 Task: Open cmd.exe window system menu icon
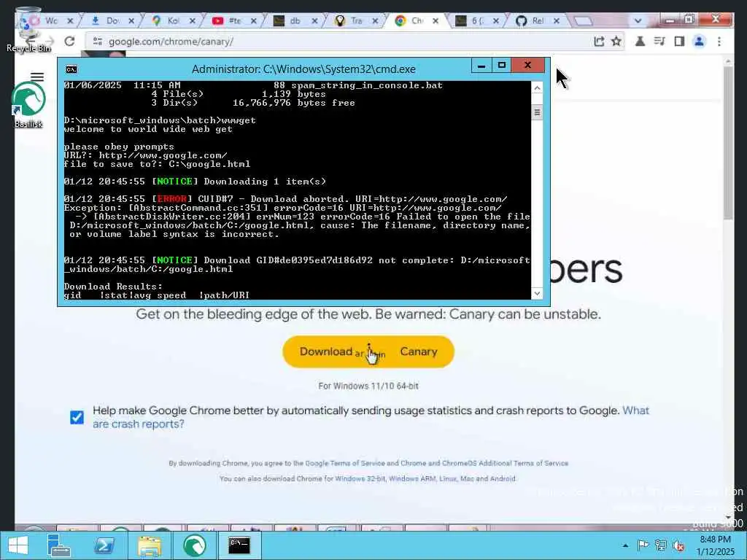[x=71, y=69]
